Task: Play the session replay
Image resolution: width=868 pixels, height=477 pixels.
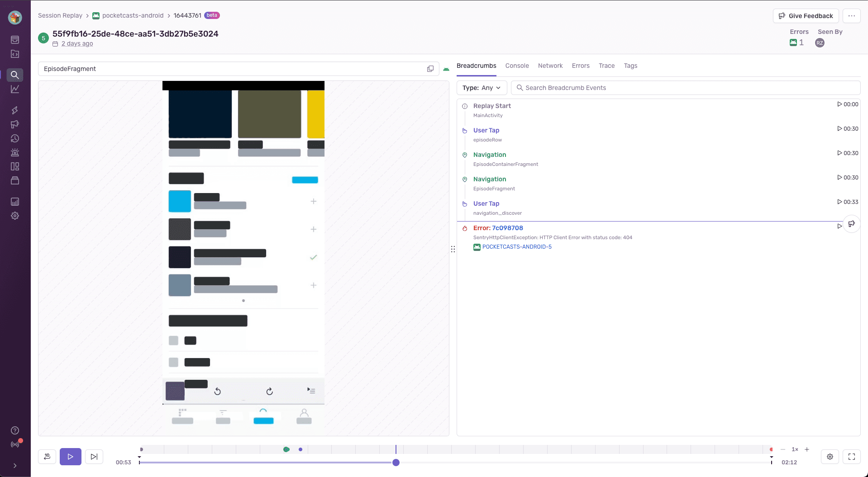Action: point(70,457)
